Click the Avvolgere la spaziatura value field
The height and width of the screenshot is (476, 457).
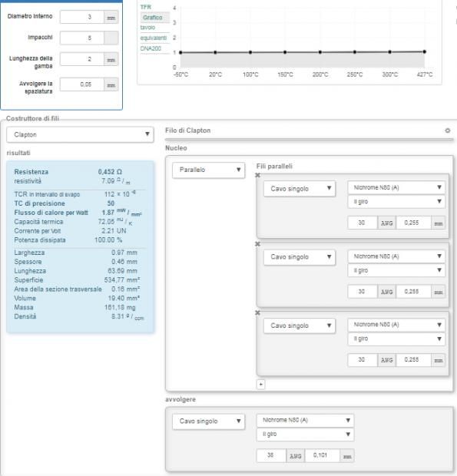[82, 84]
